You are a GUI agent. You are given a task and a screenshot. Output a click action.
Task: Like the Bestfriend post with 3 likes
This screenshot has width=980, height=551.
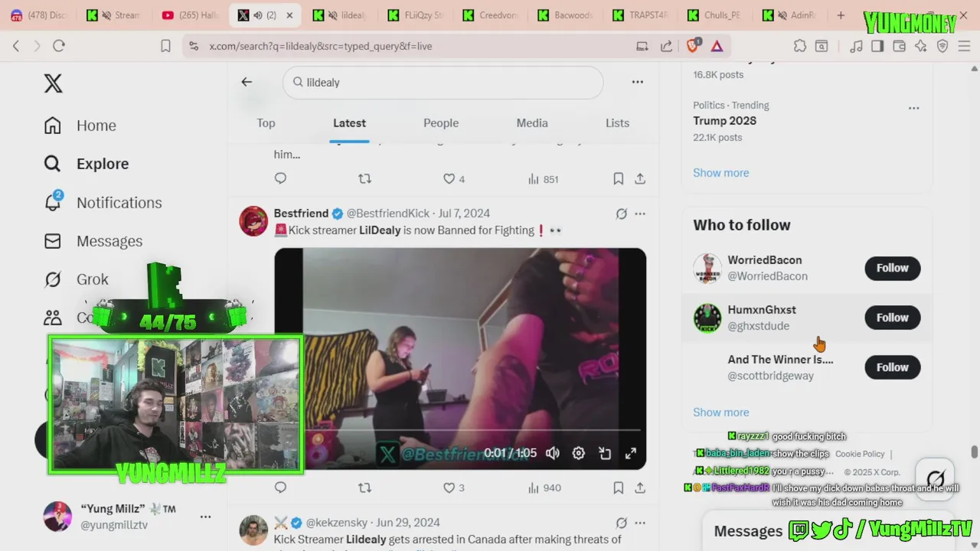point(454,487)
